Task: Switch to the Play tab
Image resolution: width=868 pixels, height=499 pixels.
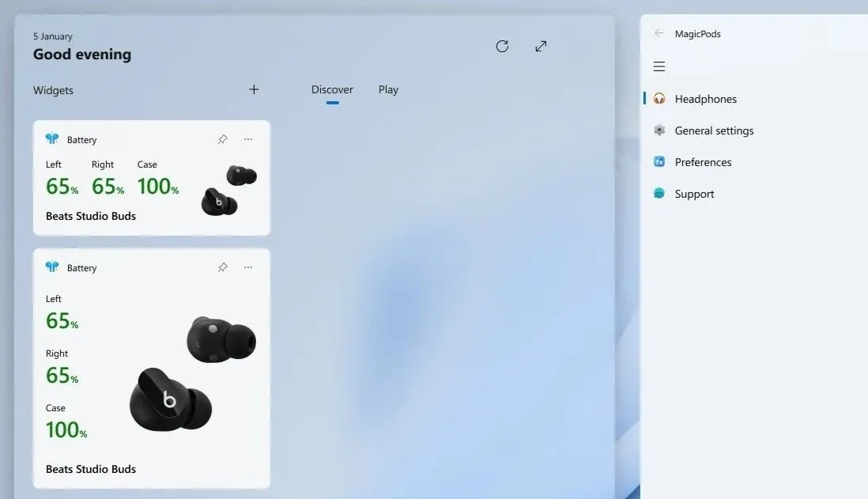Action: tap(389, 89)
